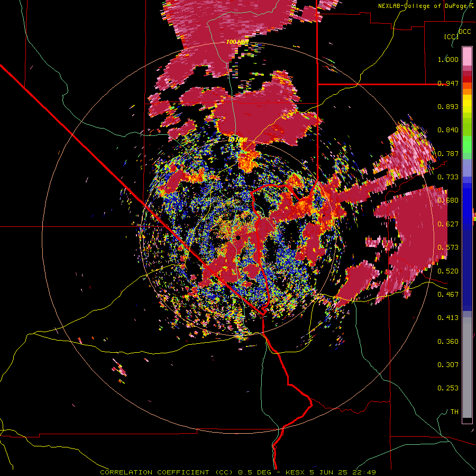Pick the light pink color bar segment
This screenshot has width=476, height=476.
point(467,56)
